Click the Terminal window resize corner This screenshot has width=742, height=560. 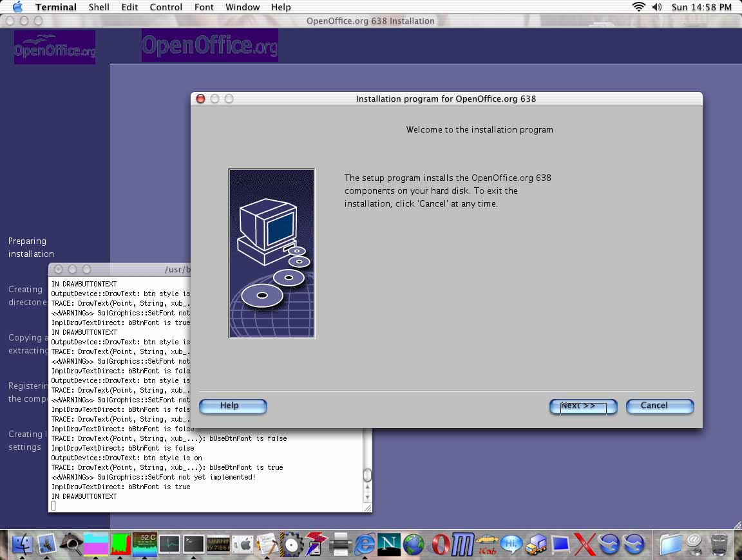(368, 507)
